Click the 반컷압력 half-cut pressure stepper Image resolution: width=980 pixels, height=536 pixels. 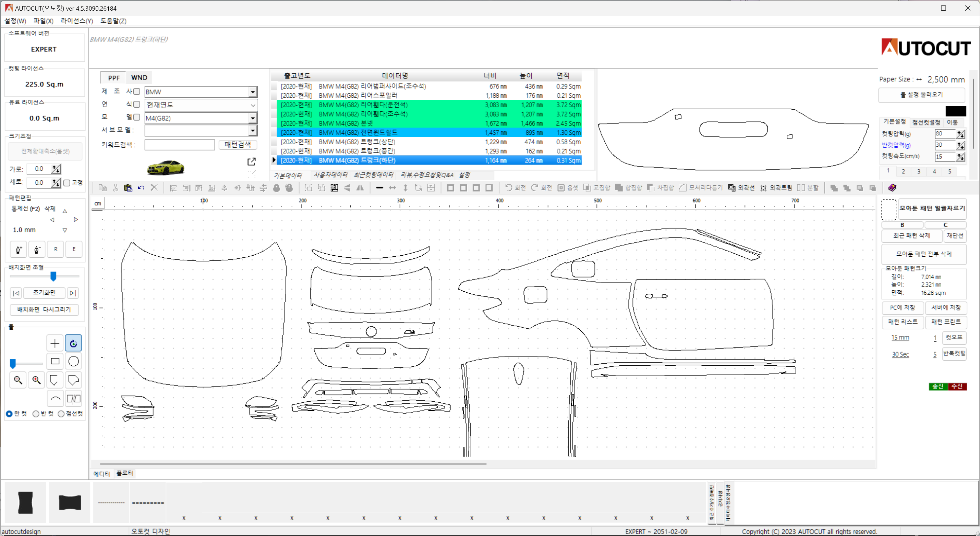pyautogui.click(x=960, y=145)
